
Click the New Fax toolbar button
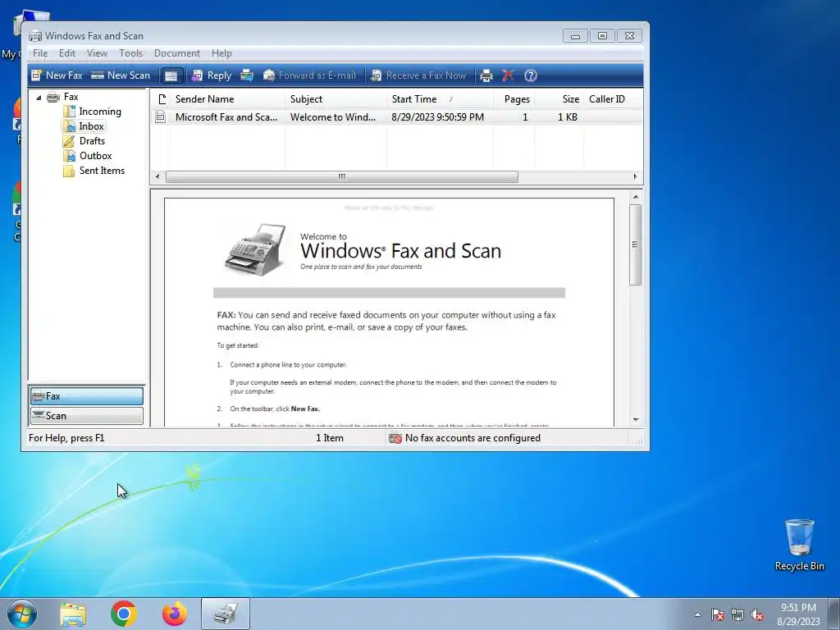point(57,75)
